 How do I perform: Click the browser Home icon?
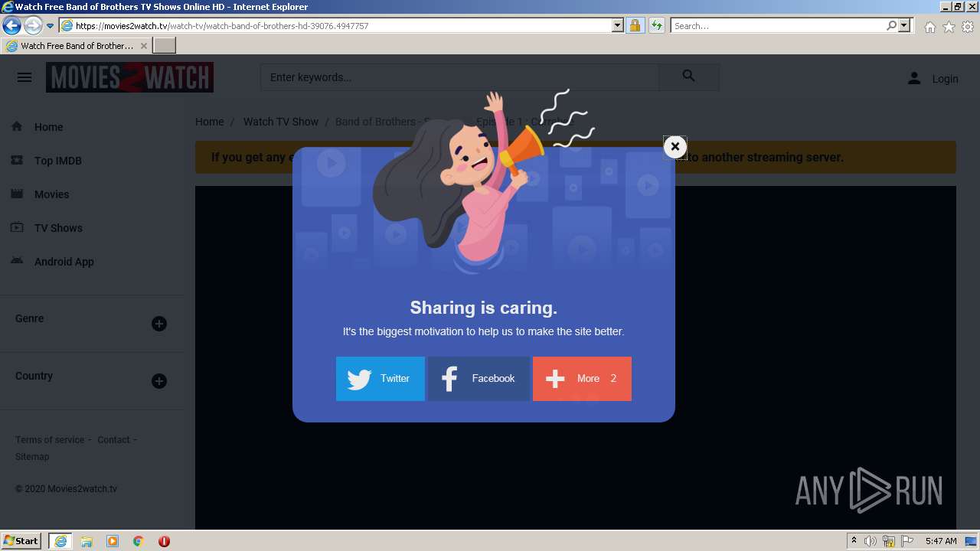[929, 27]
